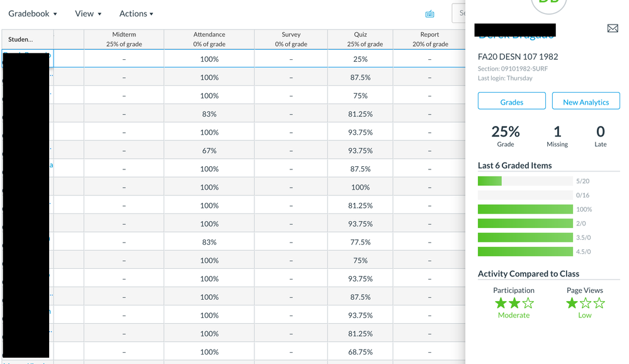
Task: Click the Grades button
Action: (511, 102)
